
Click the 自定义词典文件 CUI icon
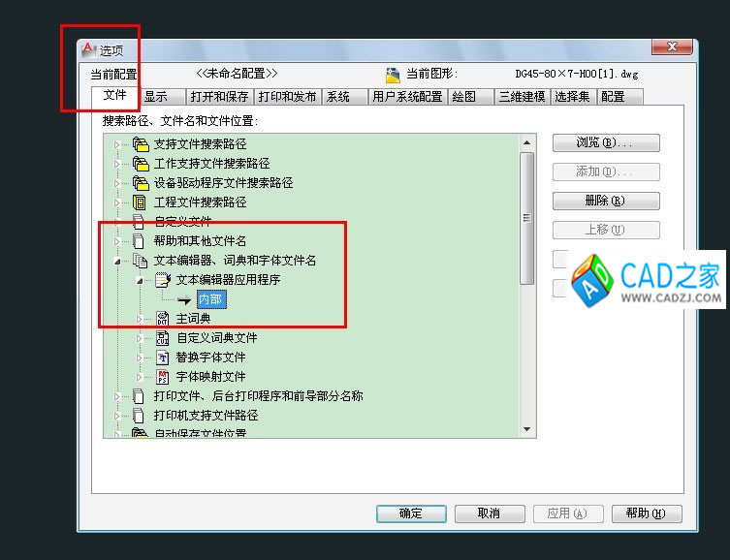162,338
